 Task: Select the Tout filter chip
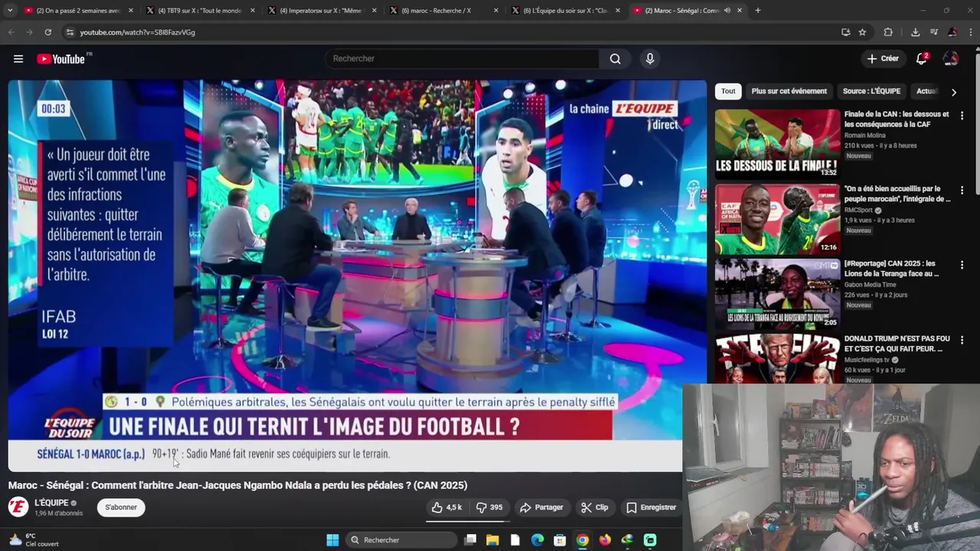pyautogui.click(x=728, y=91)
